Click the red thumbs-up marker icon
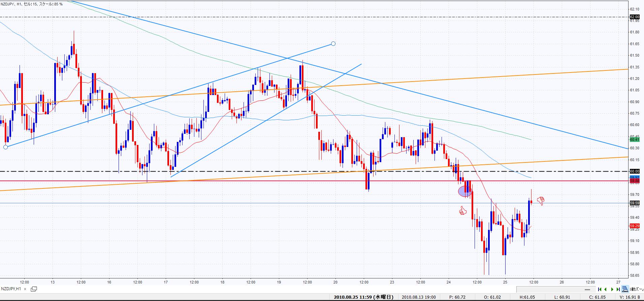 pos(462,211)
